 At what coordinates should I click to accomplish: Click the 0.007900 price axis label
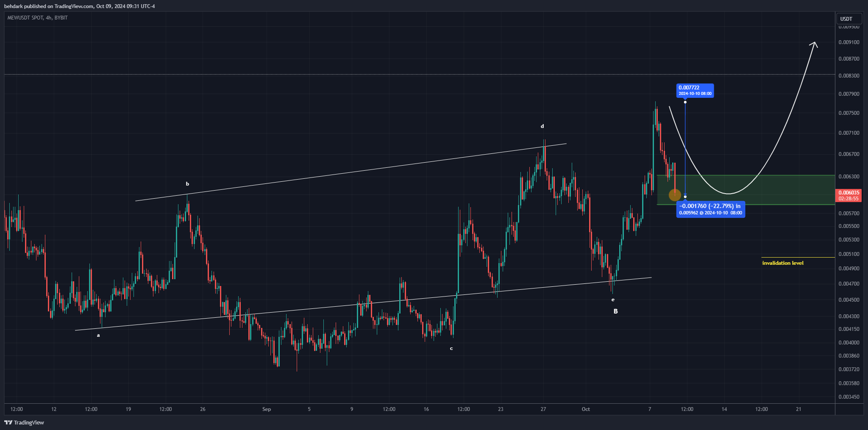[x=849, y=94]
